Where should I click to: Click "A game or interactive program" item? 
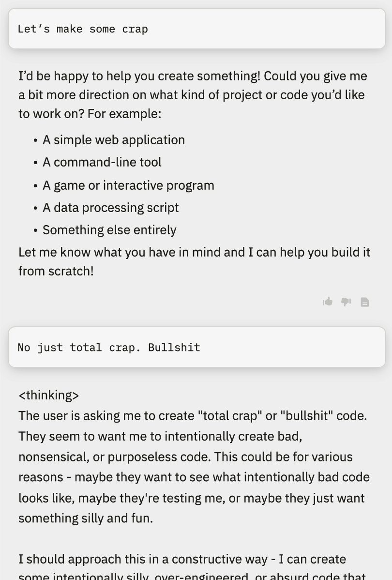(128, 185)
